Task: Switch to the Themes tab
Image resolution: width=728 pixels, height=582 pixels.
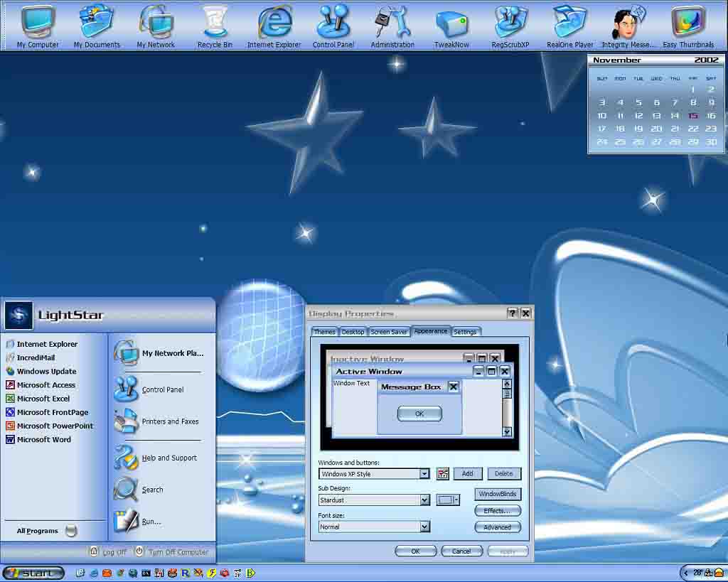Action: [324, 332]
